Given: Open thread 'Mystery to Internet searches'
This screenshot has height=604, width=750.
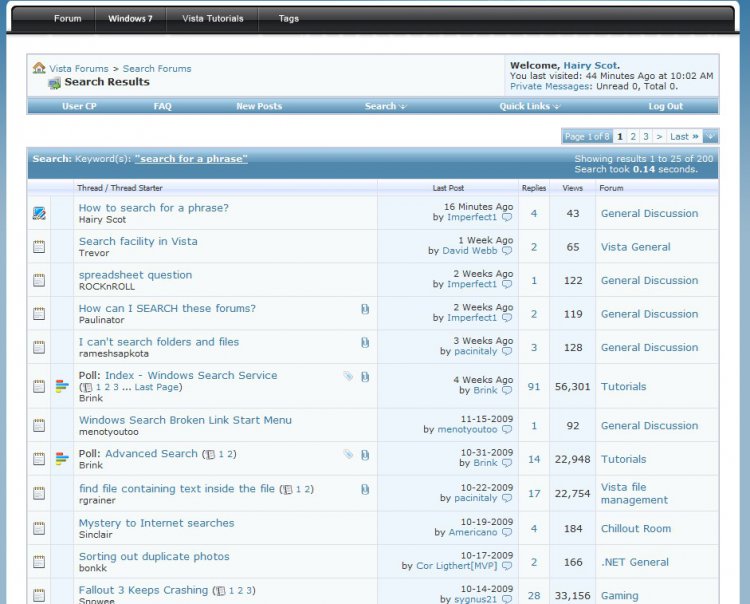Looking at the screenshot, I should 156,523.
